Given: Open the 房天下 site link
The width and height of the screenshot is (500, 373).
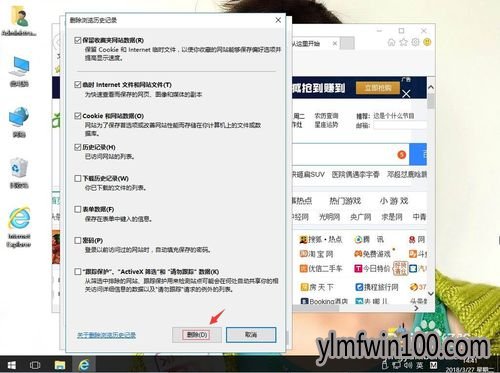Looking at the screenshot, I should pos(317,287).
